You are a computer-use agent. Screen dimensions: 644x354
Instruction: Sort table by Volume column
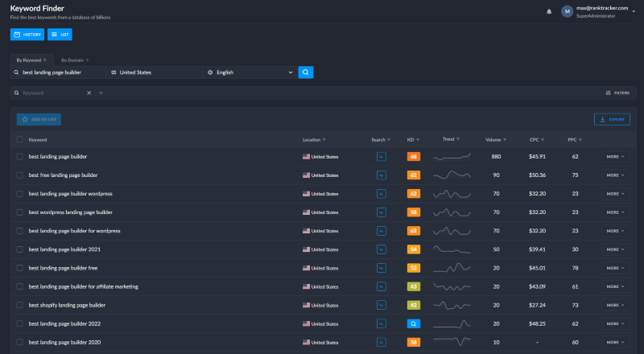(496, 140)
